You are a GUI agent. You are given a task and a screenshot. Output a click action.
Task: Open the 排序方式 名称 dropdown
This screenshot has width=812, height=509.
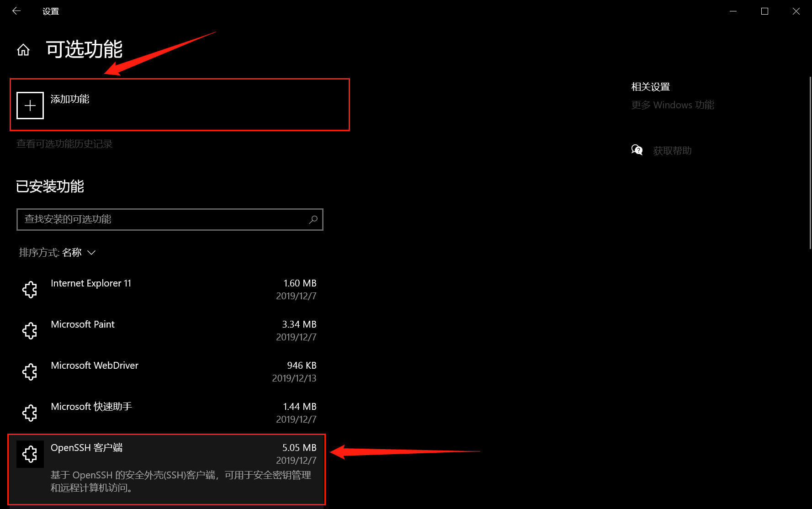click(57, 253)
